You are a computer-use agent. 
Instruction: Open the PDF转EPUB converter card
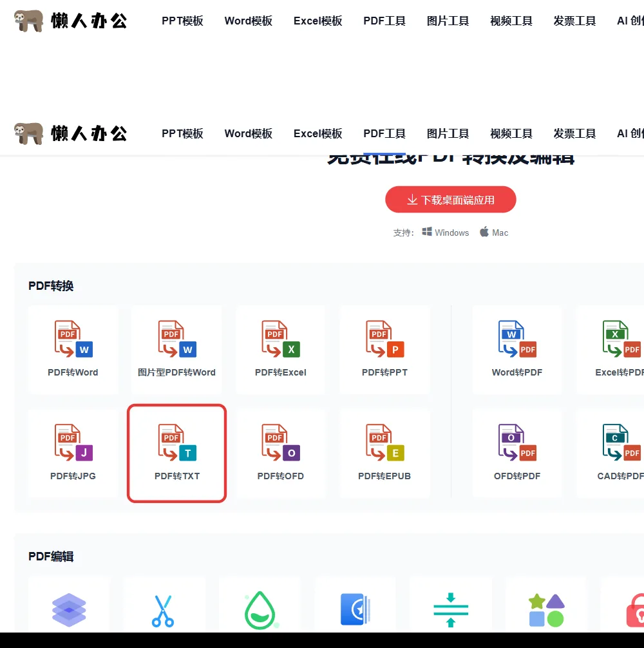pyautogui.click(x=384, y=453)
